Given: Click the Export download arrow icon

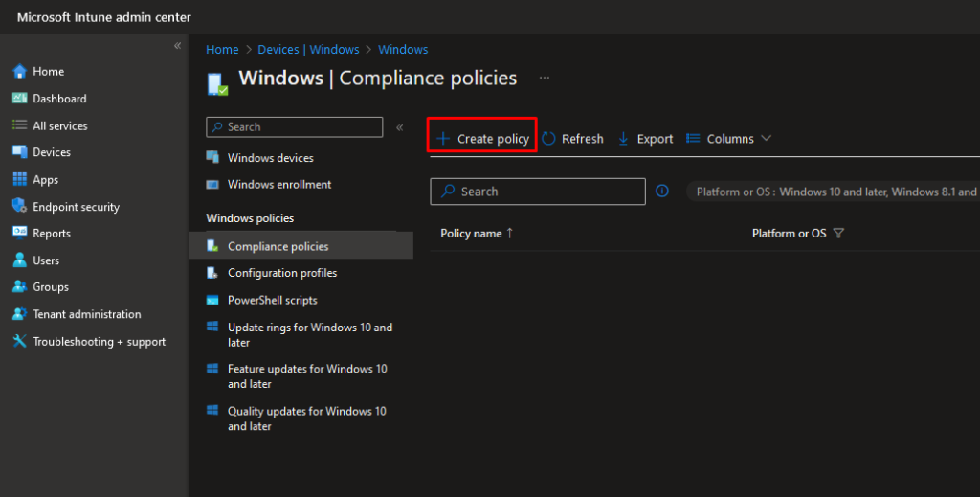Looking at the screenshot, I should (624, 139).
